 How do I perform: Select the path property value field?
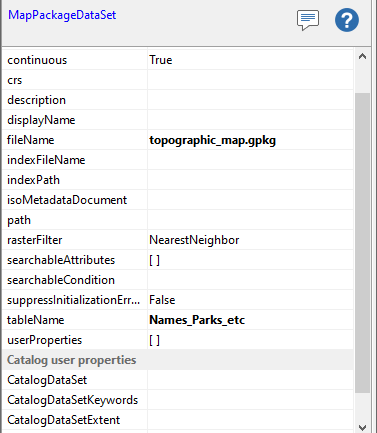[250, 220]
